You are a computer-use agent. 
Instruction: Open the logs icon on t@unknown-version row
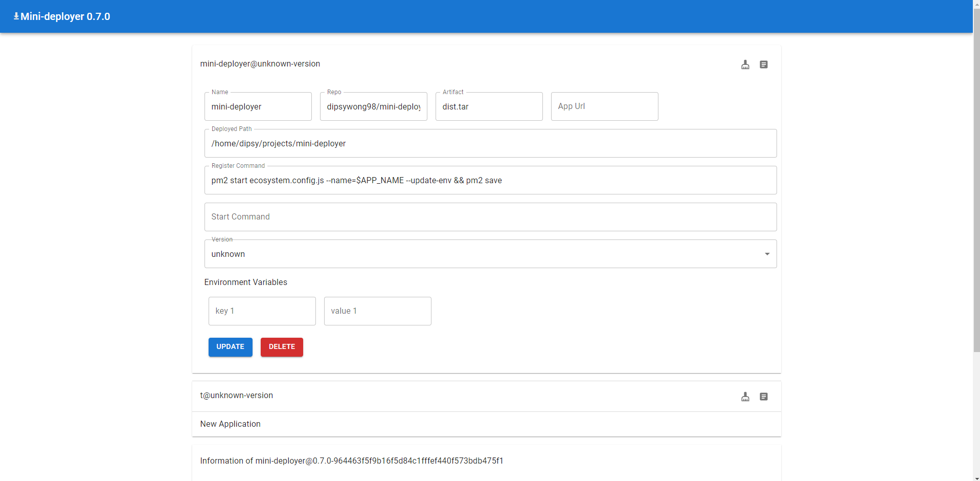point(763,397)
